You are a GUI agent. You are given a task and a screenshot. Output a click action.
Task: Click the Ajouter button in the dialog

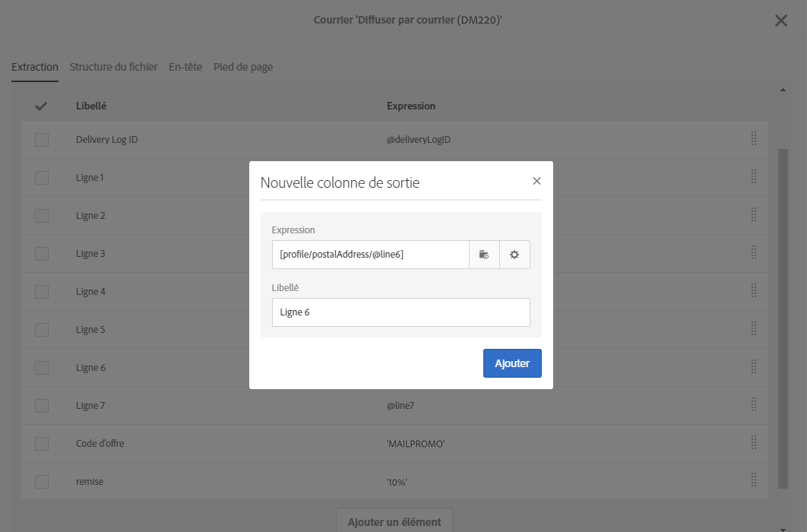(x=512, y=363)
